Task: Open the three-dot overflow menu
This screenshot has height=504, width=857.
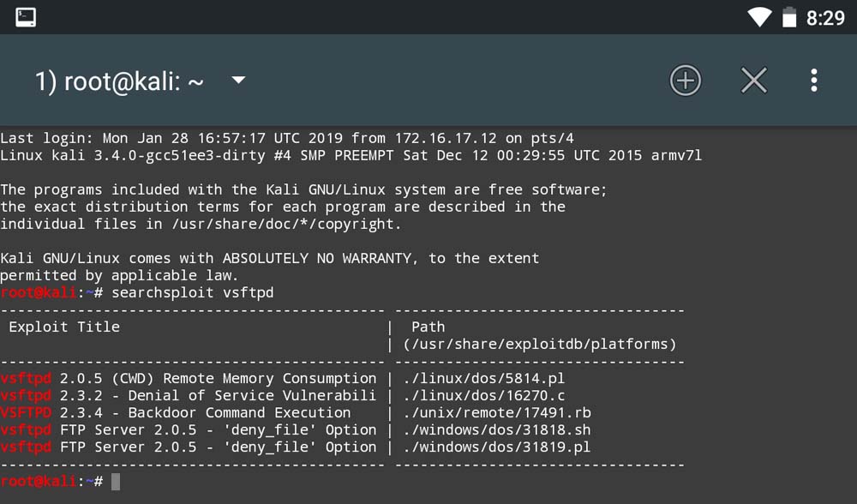Action: pos(813,81)
